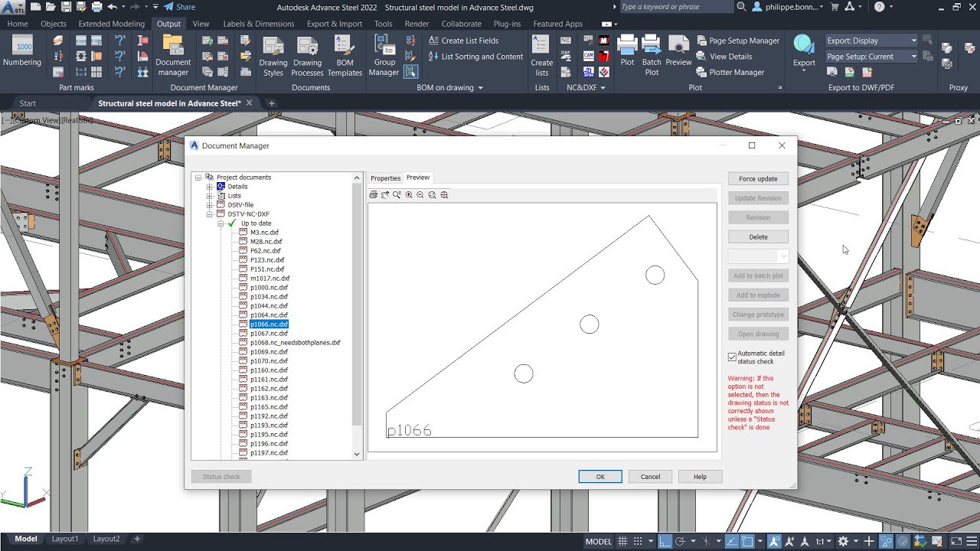Click the Delete button in Document Manager
The image size is (980, 551).
point(758,237)
